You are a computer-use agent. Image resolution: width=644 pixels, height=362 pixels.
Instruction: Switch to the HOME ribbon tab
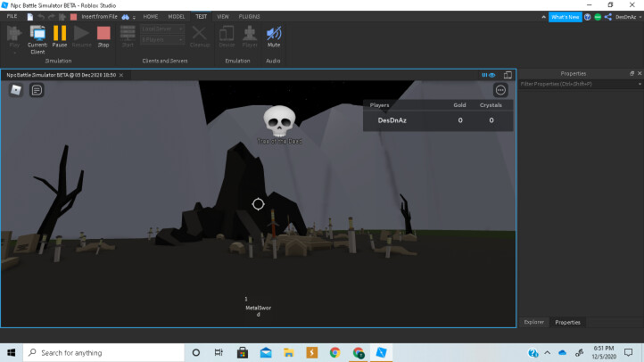pos(151,16)
